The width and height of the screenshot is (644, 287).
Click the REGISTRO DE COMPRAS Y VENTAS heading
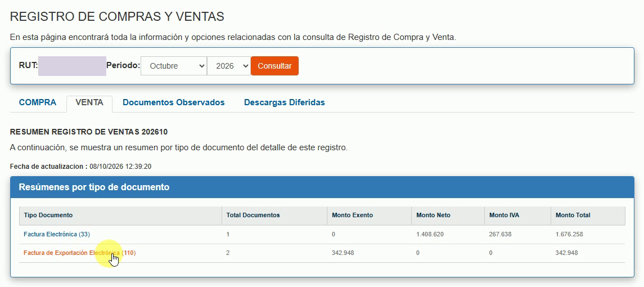click(117, 16)
